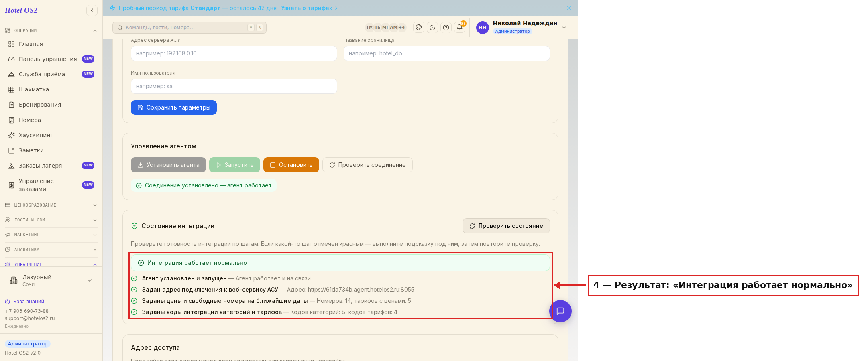Screen dimensions: 868x361
Task: Click Hotel OS2 v2.0 version text
Action: pos(22,353)
